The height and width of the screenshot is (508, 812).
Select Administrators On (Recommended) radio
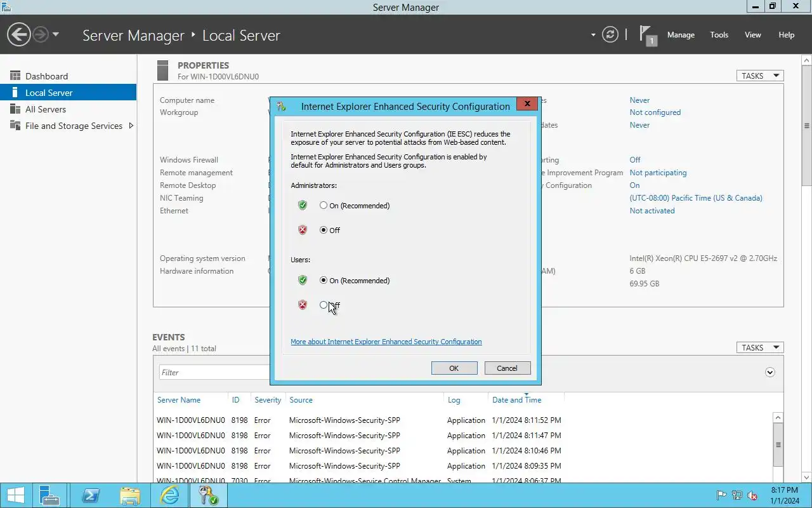pos(324,205)
